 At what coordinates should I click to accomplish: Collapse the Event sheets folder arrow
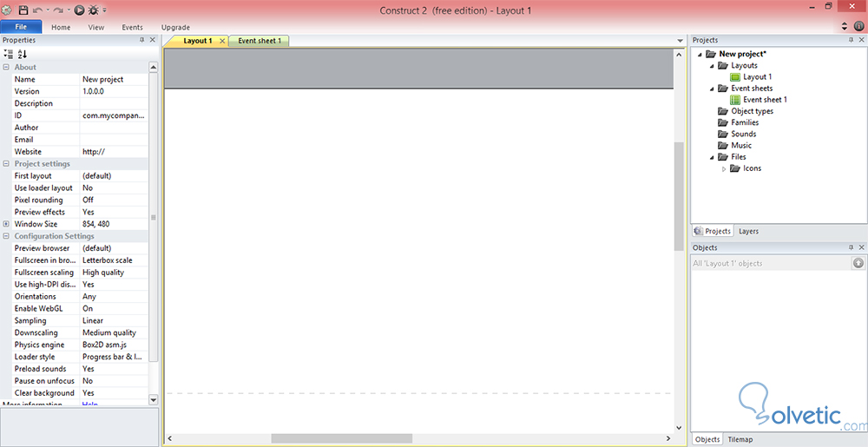[713, 89]
